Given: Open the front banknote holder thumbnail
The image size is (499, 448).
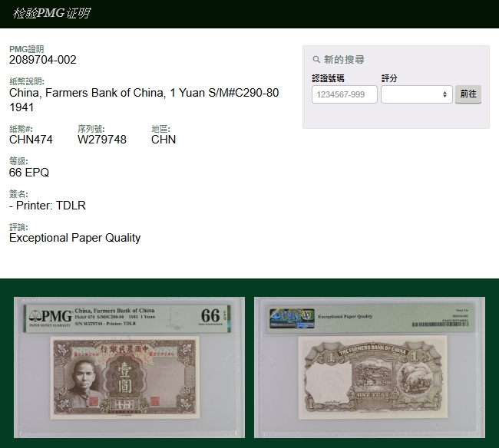Looking at the screenshot, I should (x=129, y=367).
